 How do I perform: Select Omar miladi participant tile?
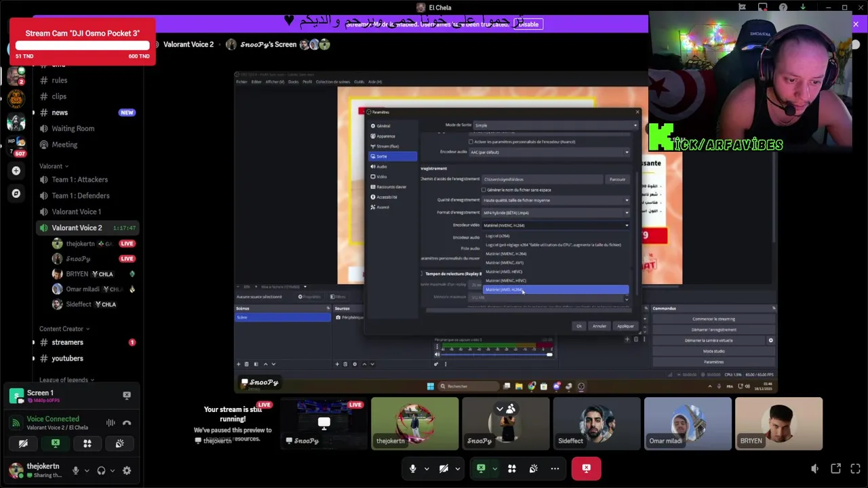[x=688, y=424]
